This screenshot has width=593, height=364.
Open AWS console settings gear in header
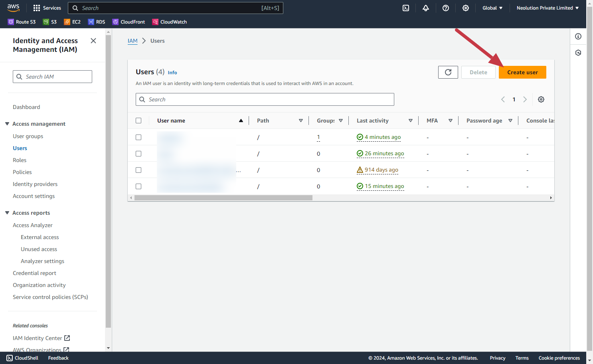466,8
